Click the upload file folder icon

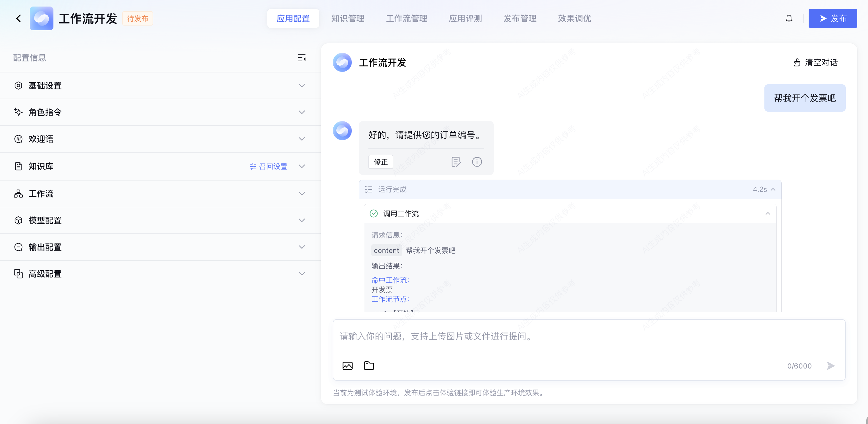pos(369,366)
